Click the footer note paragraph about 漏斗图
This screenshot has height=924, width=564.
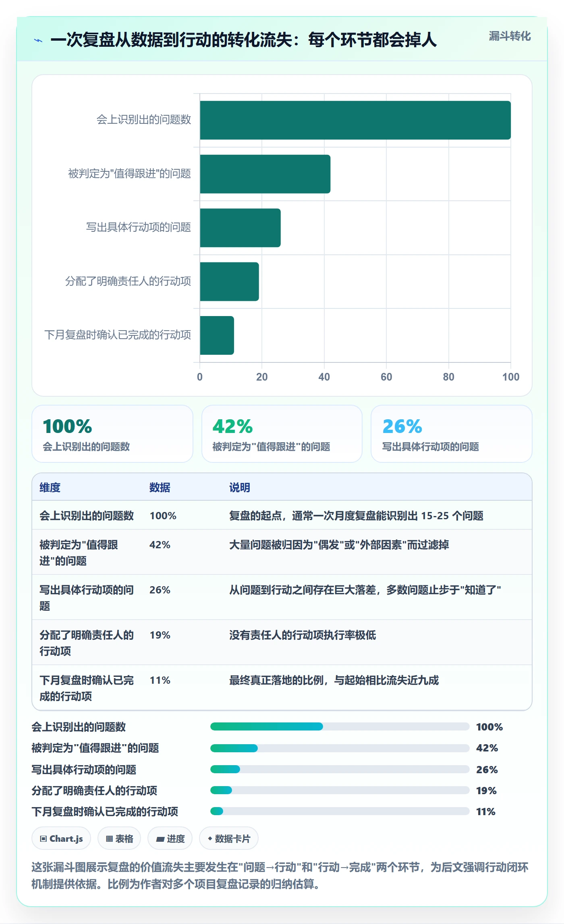[x=280, y=875]
